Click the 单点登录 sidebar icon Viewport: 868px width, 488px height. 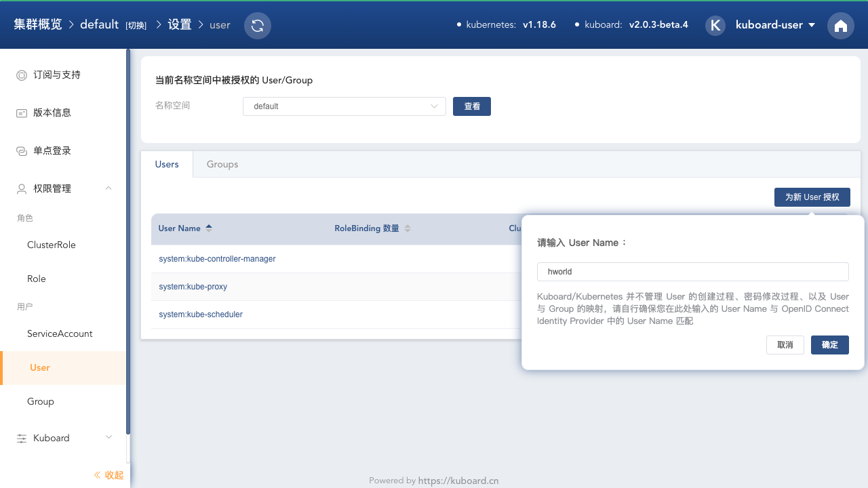pos(22,150)
